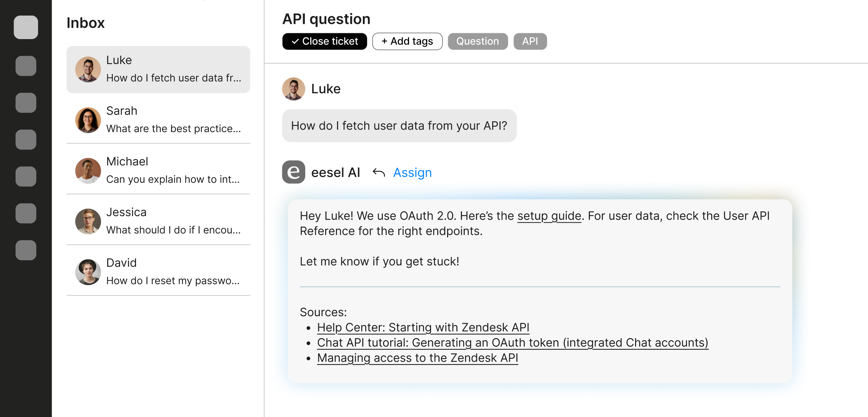Click Michael's avatar in the inbox
This screenshot has width=868, height=417.
tap(88, 170)
